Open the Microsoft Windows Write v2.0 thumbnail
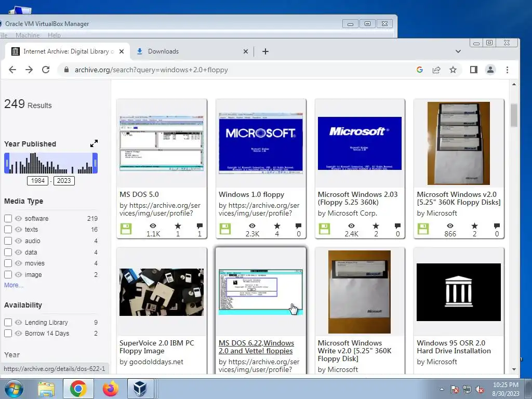This screenshot has height=399, width=532. pos(360,292)
